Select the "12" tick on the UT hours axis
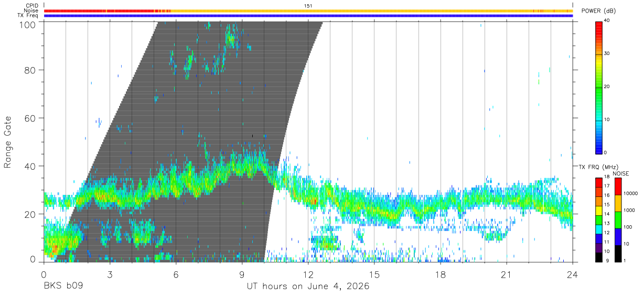644x297 pixels. (308, 274)
